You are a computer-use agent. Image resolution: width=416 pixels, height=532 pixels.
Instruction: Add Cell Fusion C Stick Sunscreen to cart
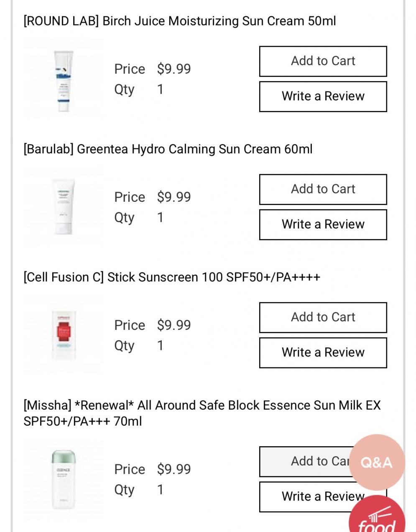(323, 317)
